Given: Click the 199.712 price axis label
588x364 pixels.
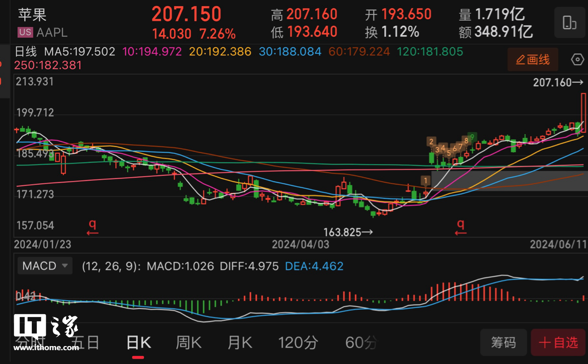Looking at the screenshot, I should click(35, 113).
